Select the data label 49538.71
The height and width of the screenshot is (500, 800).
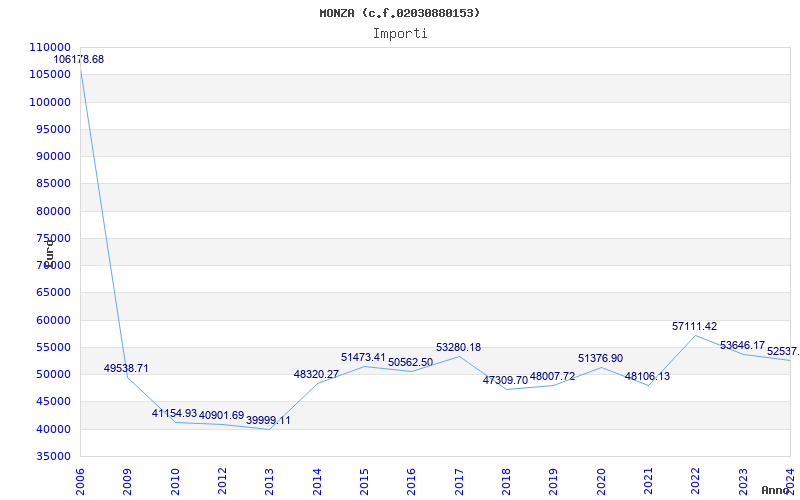(x=126, y=368)
